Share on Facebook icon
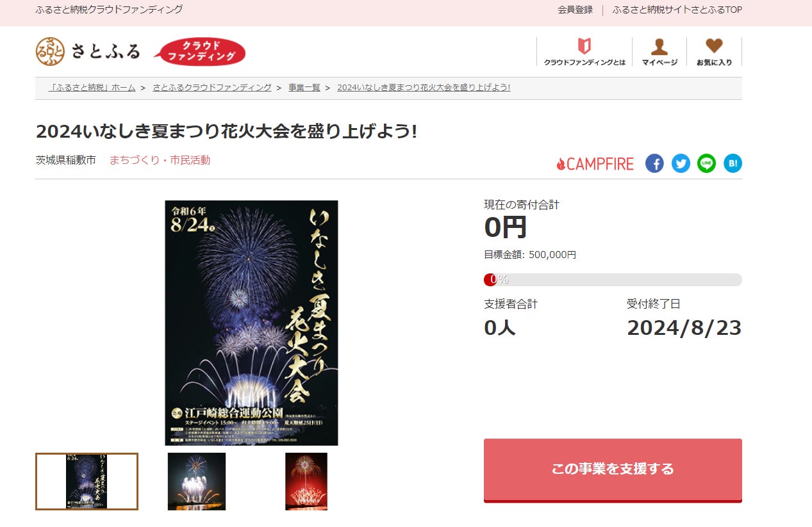 [654, 163]
